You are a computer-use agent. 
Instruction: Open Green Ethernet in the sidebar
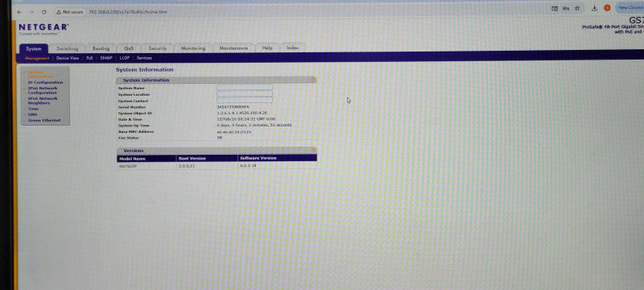tap(44, 120)
